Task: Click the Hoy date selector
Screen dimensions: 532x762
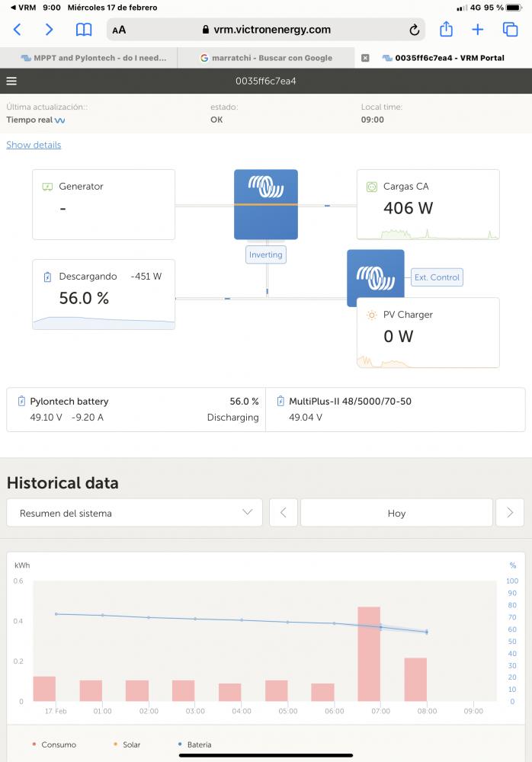Action: click(x=397, y=513)
